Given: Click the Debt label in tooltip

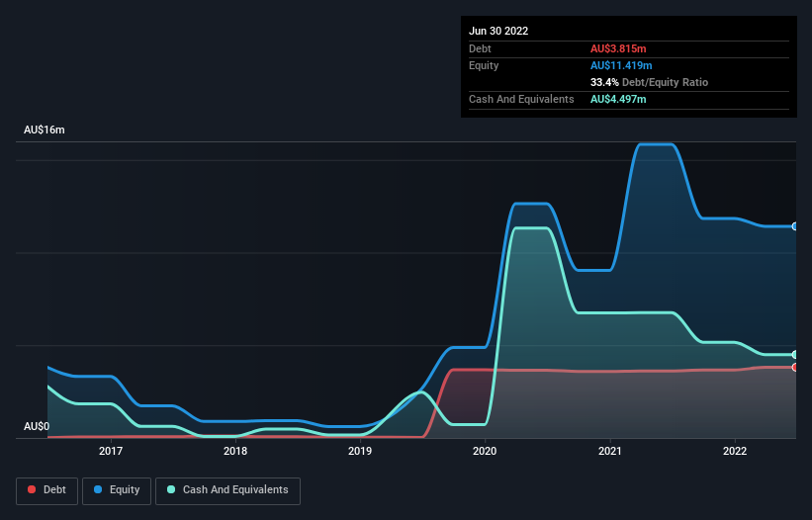Looking at the screenshot, I should coord(480,48).
